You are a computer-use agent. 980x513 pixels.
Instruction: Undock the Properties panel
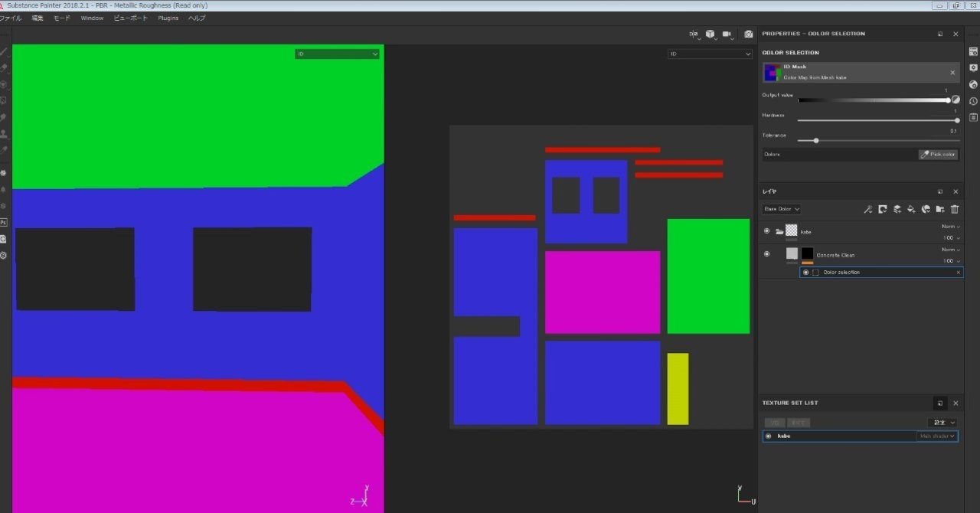[x=940, y=34]
